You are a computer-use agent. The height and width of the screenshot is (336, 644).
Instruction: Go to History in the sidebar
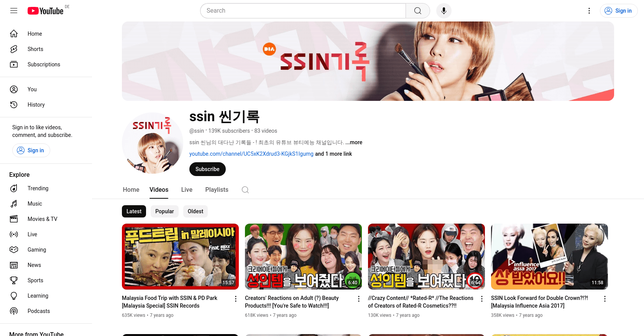(36, 105)
